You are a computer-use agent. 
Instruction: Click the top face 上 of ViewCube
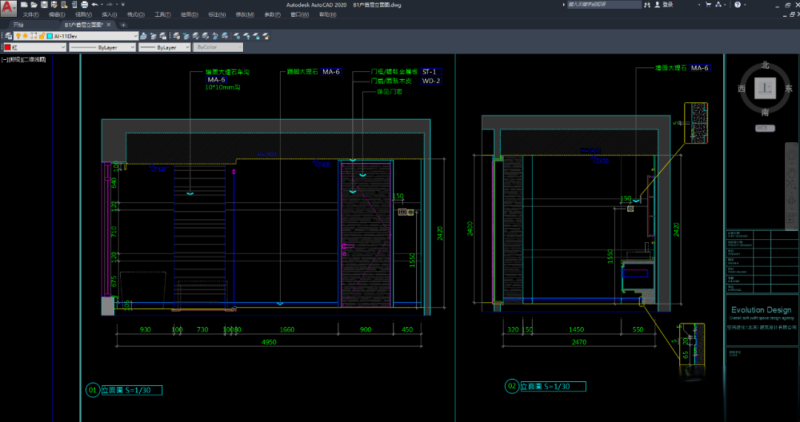[x=766, y=89]
